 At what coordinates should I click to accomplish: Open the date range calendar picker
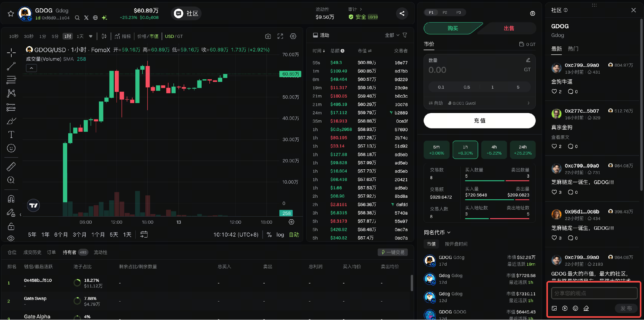pyautogui.click(x=144, y=234)
